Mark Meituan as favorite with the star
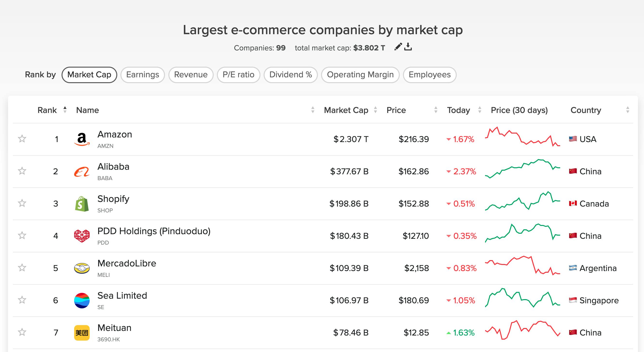 [x=22, y=333]
